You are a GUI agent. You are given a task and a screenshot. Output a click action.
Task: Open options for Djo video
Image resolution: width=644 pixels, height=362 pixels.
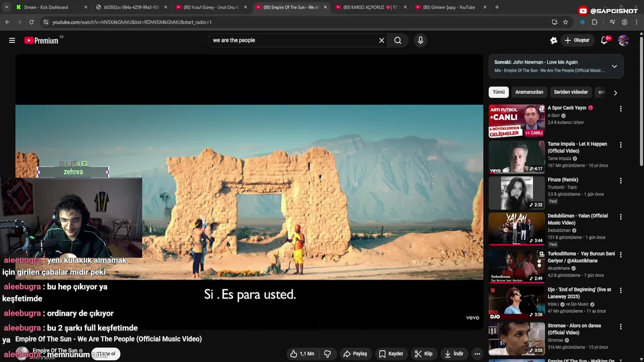(620, 290)
